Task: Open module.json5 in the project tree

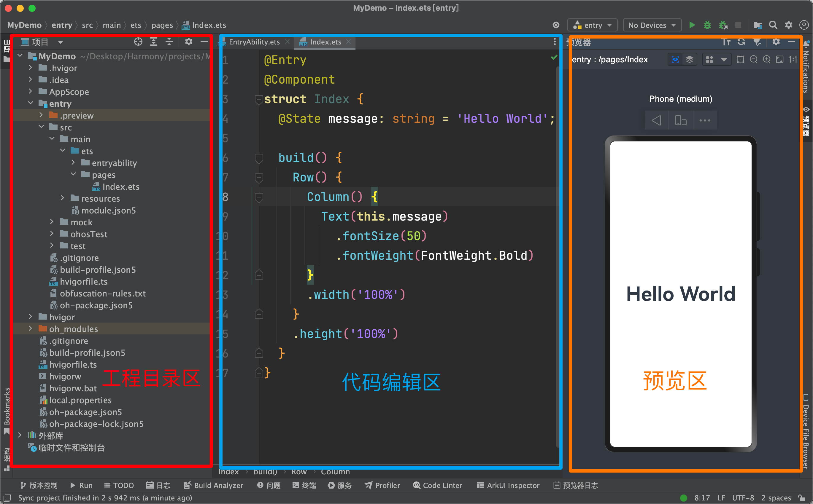Action: click(x=108, y=210)
